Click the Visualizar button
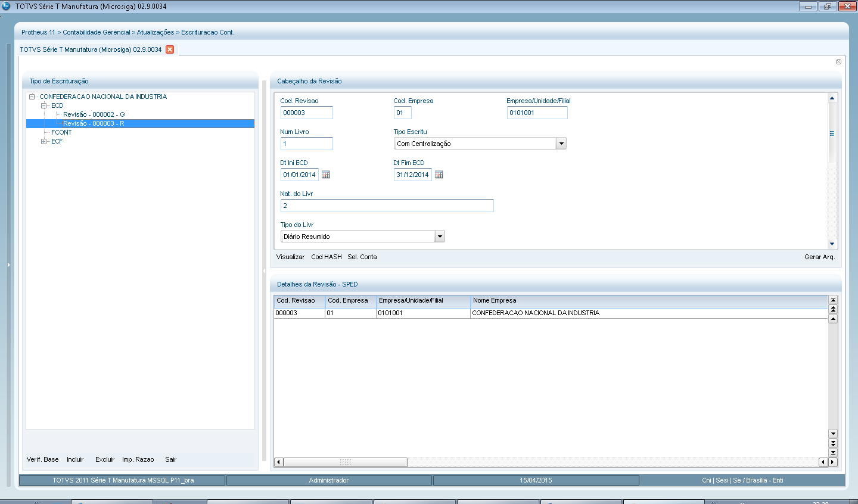 pyautogui.click(x=290, y=257)
